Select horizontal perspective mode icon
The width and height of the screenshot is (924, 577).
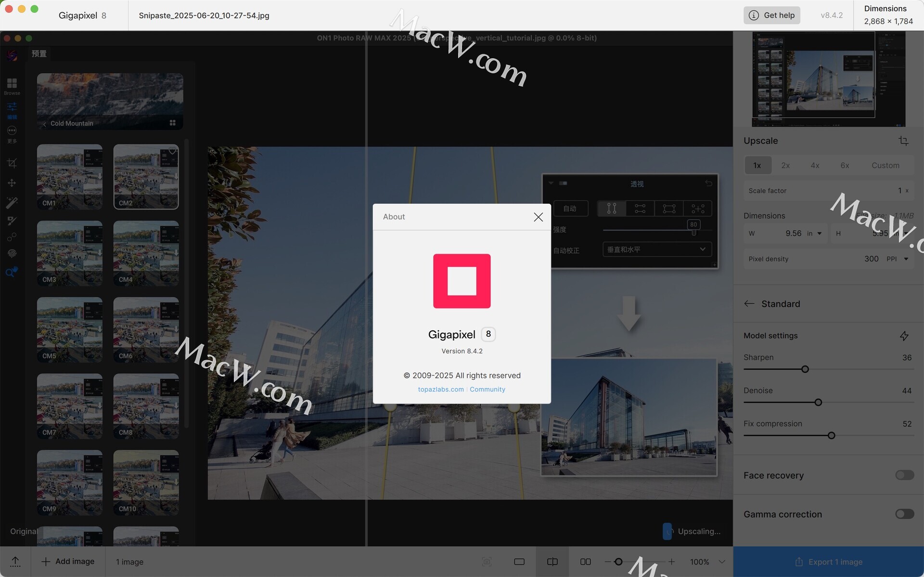click(x=640, y=209)
